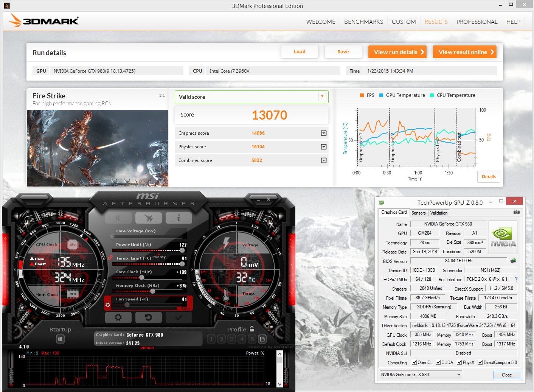The height and width of the screenshot is (392, 534).
Task: Toggle the CUDA checkbox
Action: [438, 362]
